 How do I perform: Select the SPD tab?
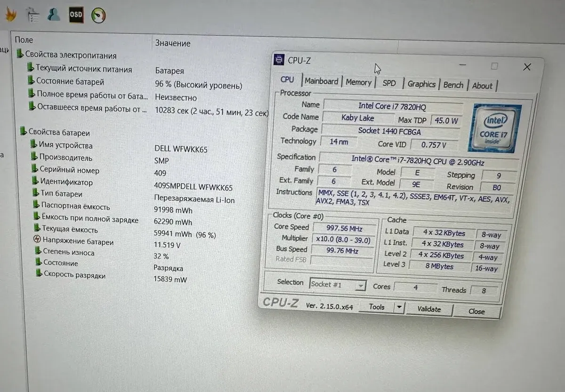[389, 83]
